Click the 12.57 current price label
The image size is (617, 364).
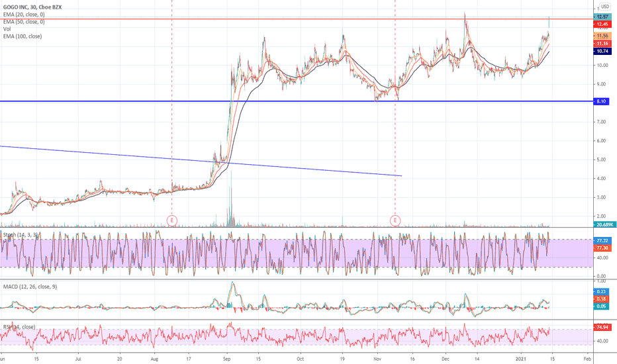coord(602,17)
